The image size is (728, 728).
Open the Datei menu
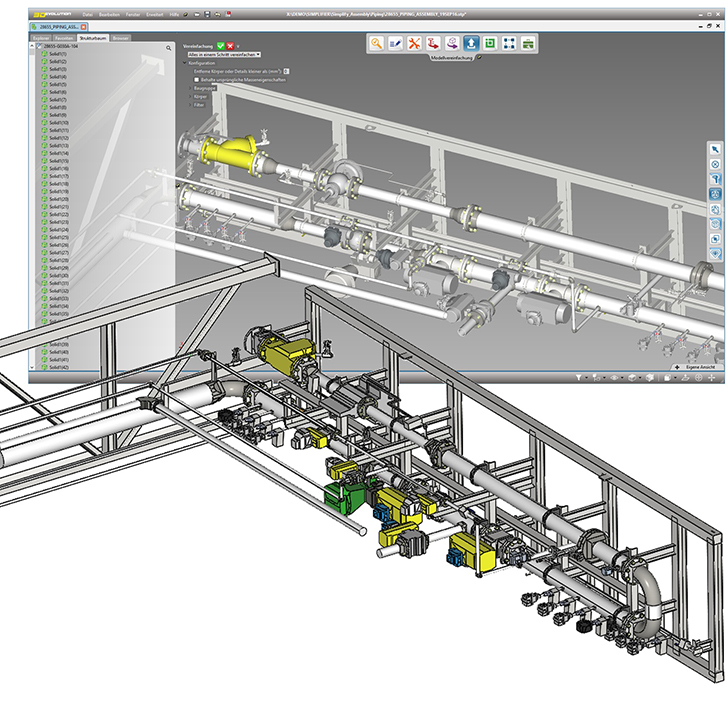(87, 14)
